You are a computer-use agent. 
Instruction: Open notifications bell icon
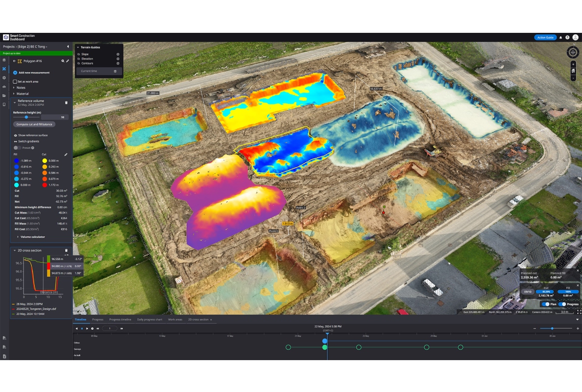[560, 38]
